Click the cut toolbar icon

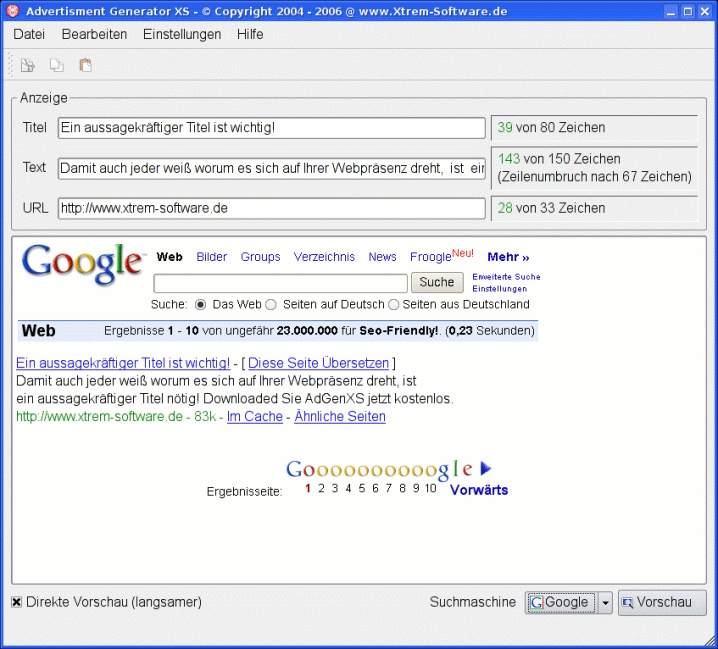point(28,66)
